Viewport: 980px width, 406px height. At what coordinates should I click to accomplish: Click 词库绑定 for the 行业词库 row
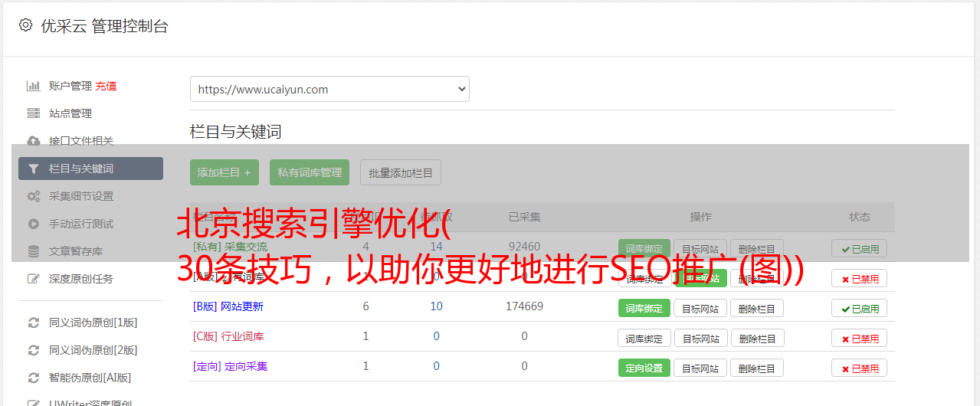point(644,338)
